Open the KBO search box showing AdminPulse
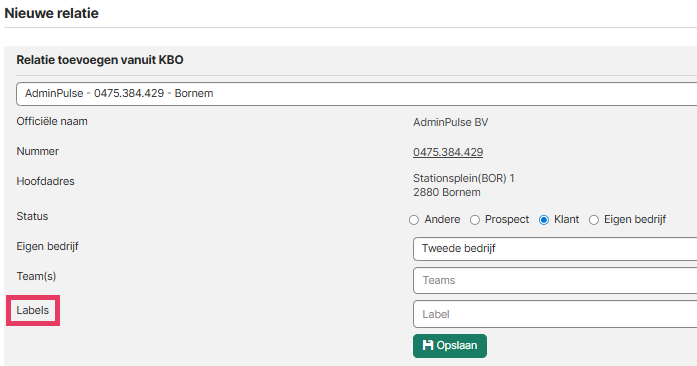Image resolution: width=697 pixels, height=366 pixels. [x=357, y=93]
